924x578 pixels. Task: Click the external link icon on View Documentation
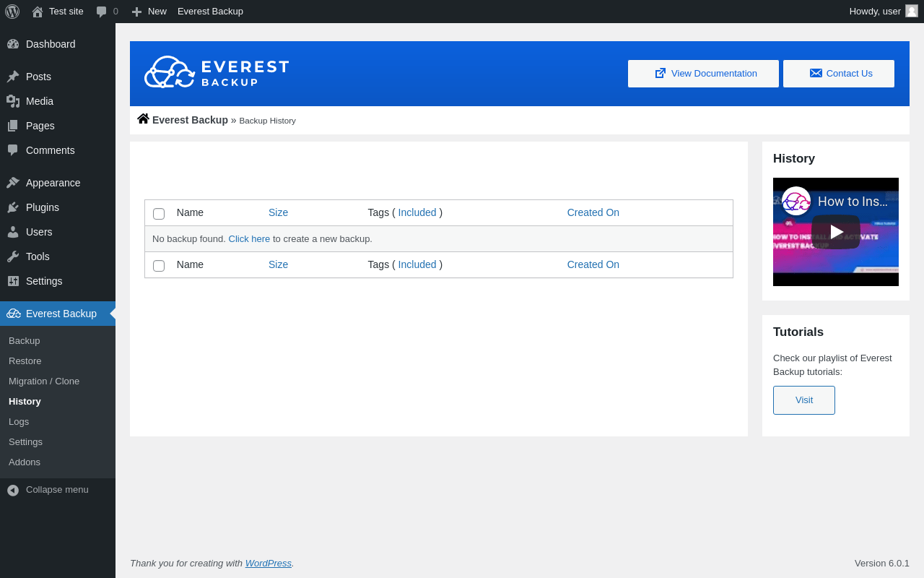point(660,73)
